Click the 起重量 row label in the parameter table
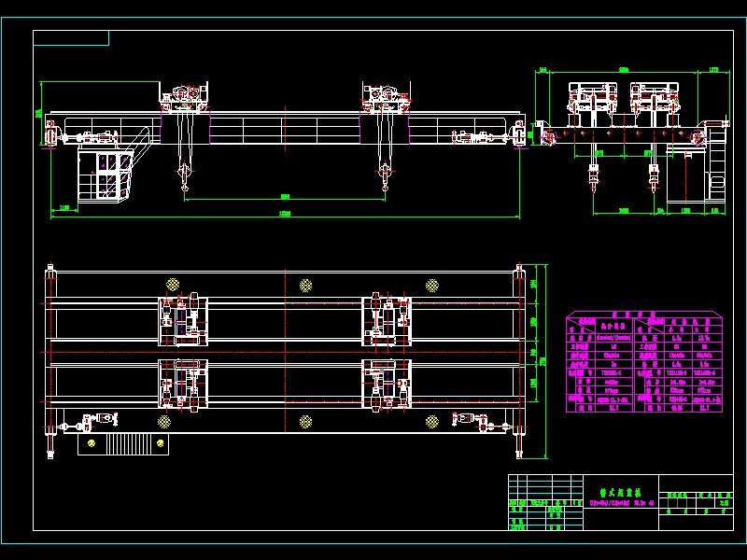Viewport: 747px width, 560px height. (586, 337)
